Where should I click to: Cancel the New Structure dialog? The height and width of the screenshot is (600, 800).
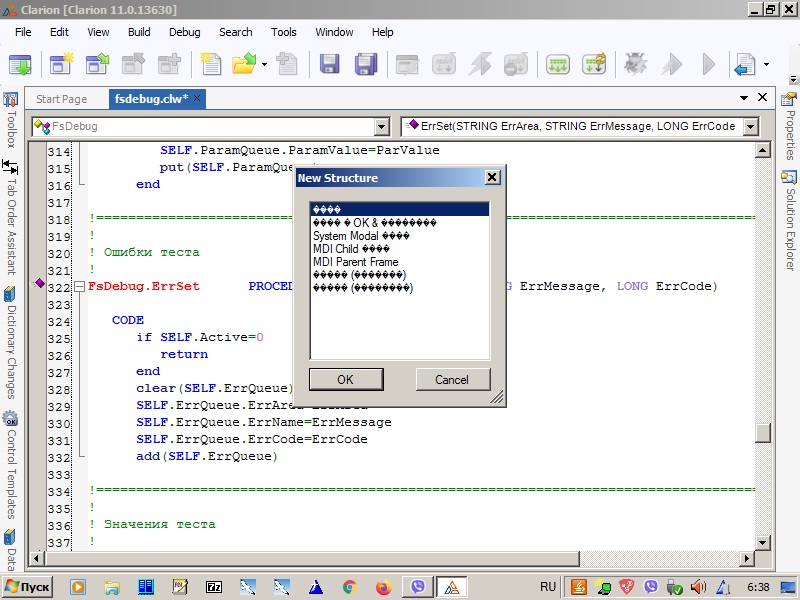pyautogui.click(x=452, y=379)
